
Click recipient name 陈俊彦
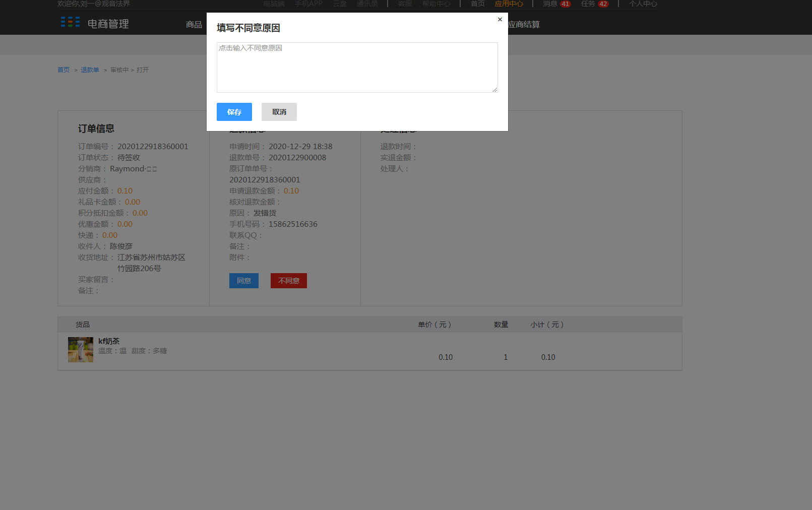(x=121, y=246)
